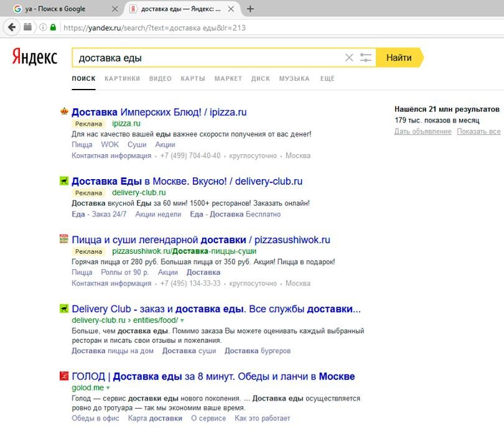Switch to Карты tab

[x=193, y=79]
